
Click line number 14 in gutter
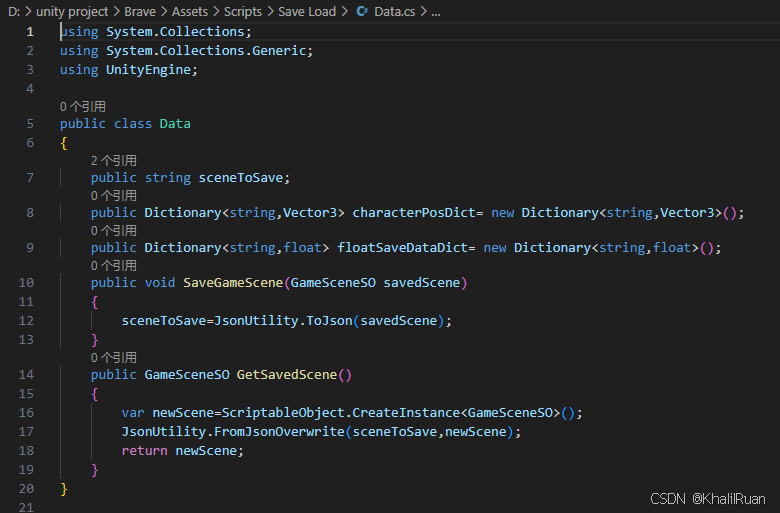coord(26,375)
